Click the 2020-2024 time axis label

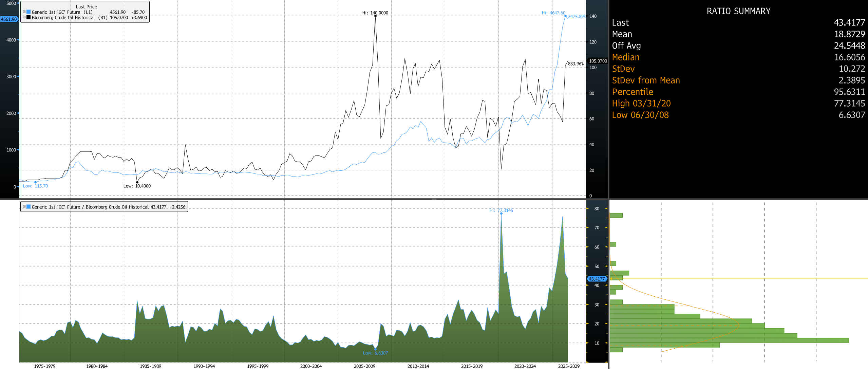pyautogui.click(x=525, y=366)
